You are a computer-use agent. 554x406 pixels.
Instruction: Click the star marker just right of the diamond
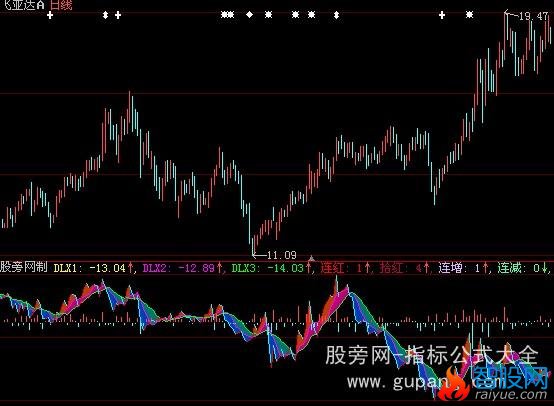point(269,15)
